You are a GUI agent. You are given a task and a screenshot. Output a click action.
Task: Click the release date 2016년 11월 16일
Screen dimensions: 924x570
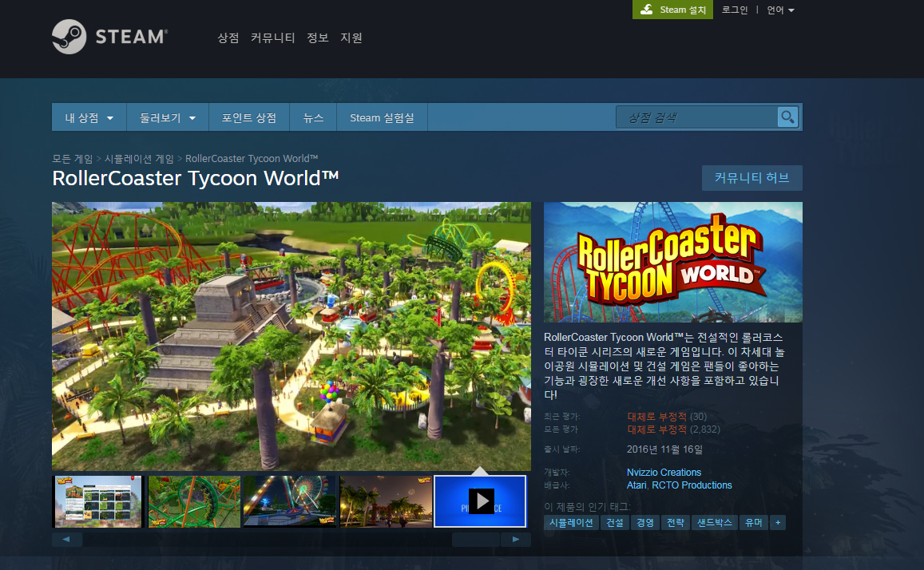point(664,449)
